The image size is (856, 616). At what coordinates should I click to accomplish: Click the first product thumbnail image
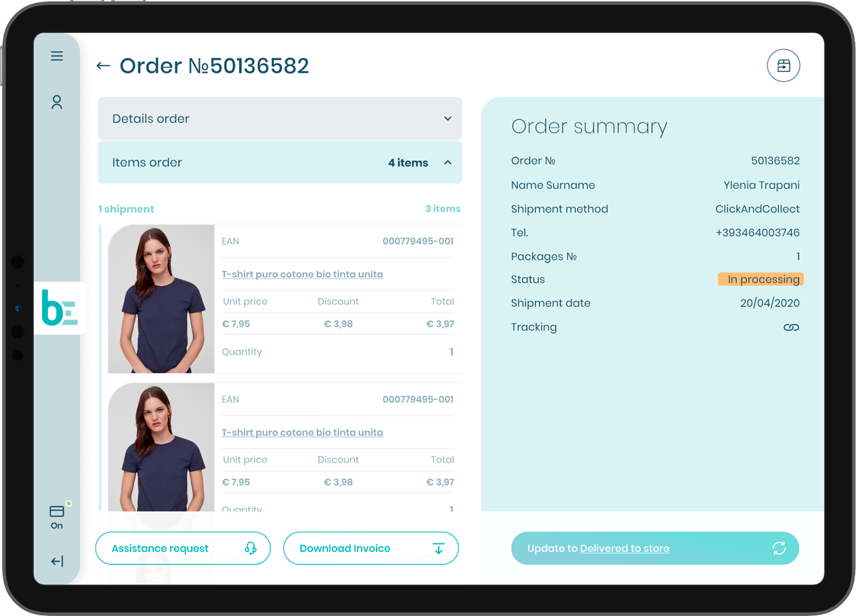(161, 299)
